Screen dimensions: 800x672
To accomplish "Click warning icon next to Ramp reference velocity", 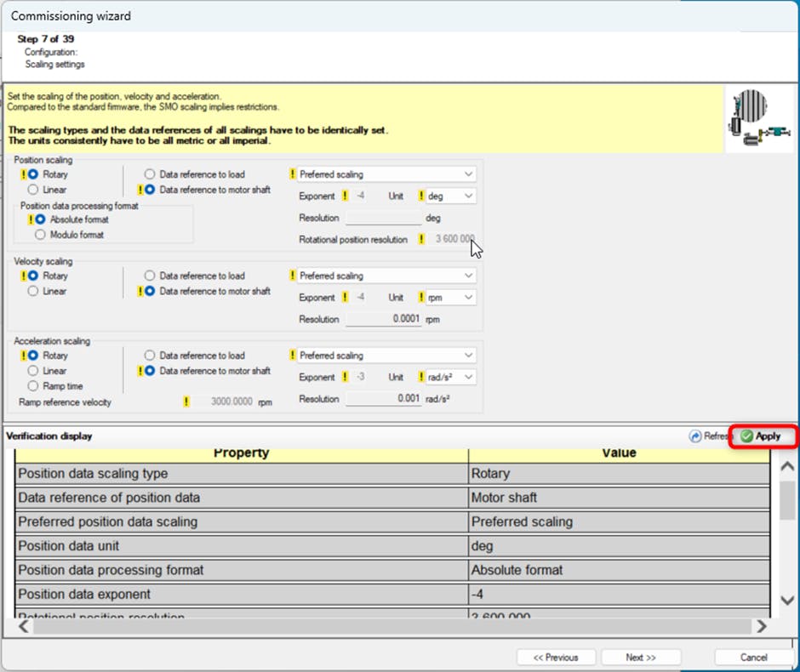I will (x=186, y=401).
